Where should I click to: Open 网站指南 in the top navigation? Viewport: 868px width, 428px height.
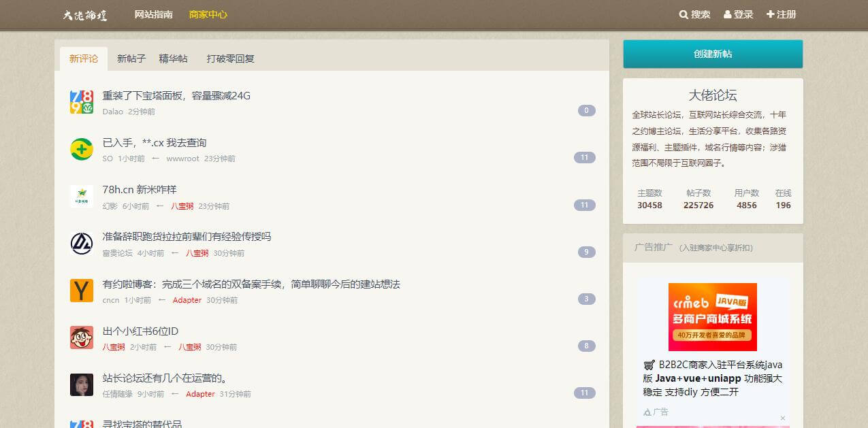[153, 14]
